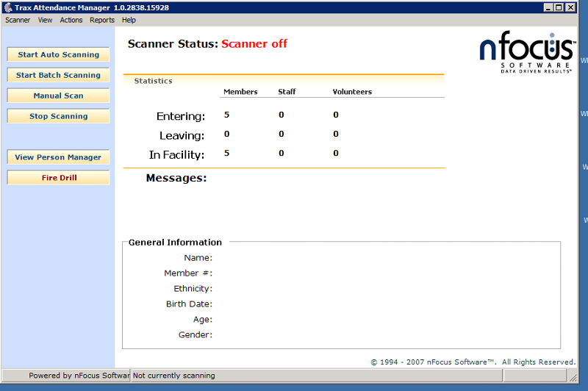Screen dimensions: 588x391
Task: Click the Members In Facility value 5
Action: coord(226,153)
